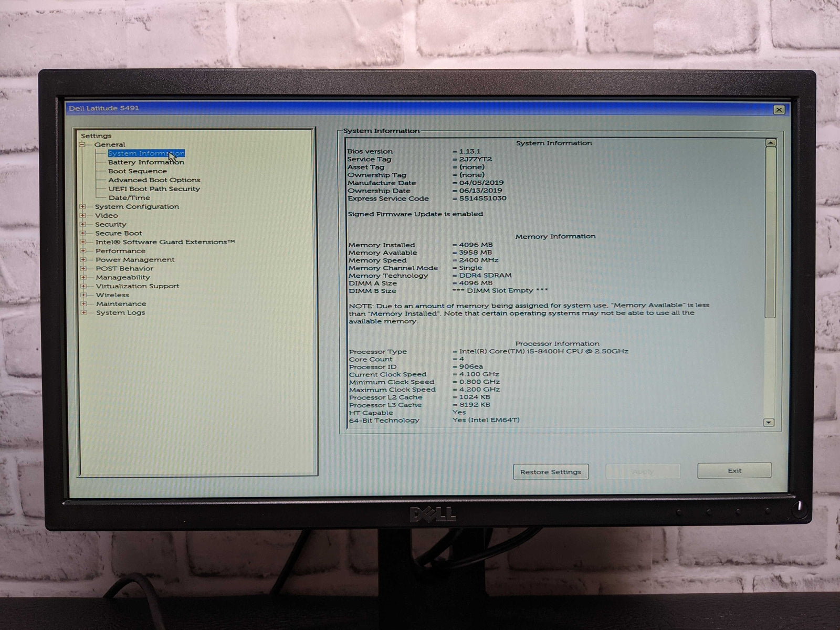Select the Secure Boot label

coord(119,233)
